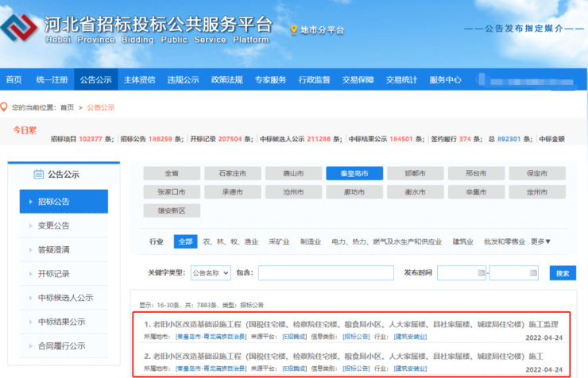
Task: Click the Hebei bidding platform logo
Action: click(24, 29)
